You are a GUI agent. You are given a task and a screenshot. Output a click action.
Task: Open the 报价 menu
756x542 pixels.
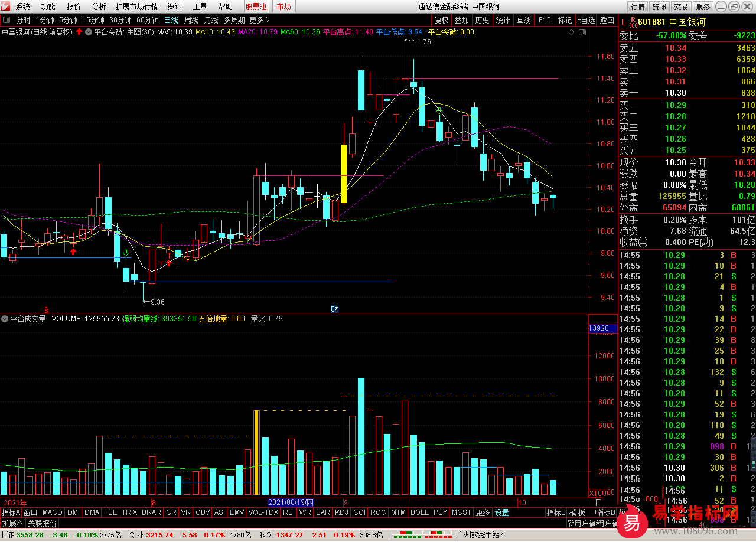pyautogui.click(x=74, y=6)
